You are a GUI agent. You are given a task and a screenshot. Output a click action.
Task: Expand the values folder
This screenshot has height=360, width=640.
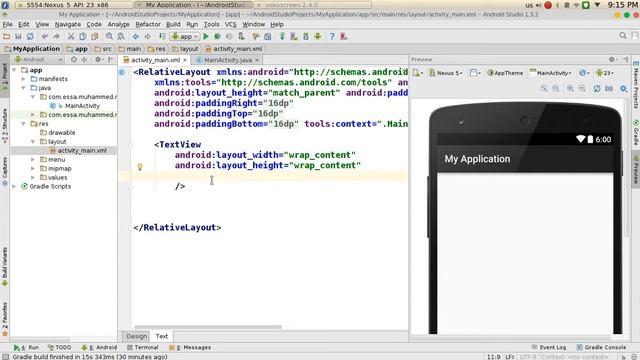point(33,178)
